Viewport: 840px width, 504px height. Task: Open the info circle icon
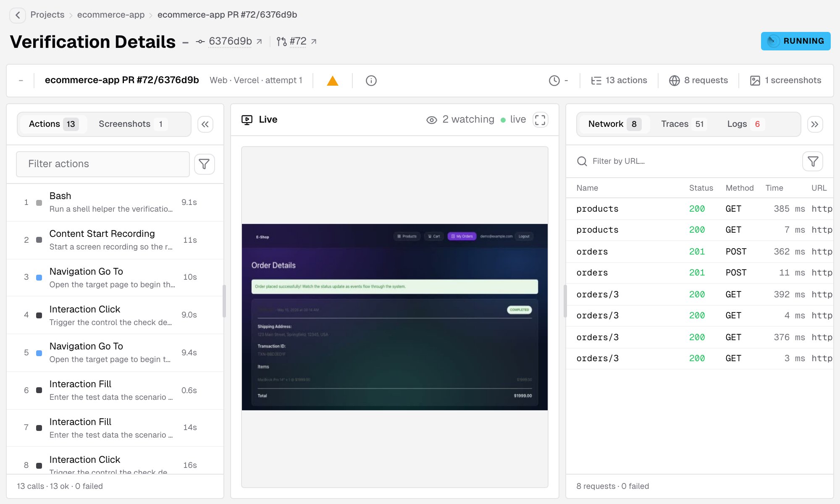pyautogui.click(x=371, y=81)
